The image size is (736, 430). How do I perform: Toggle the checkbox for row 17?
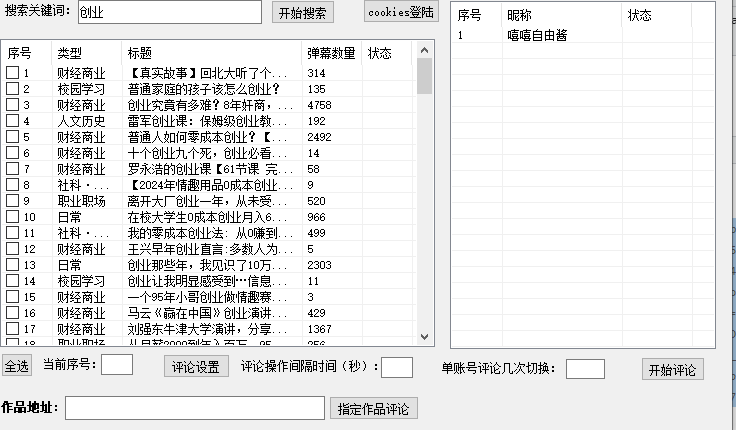12,329
